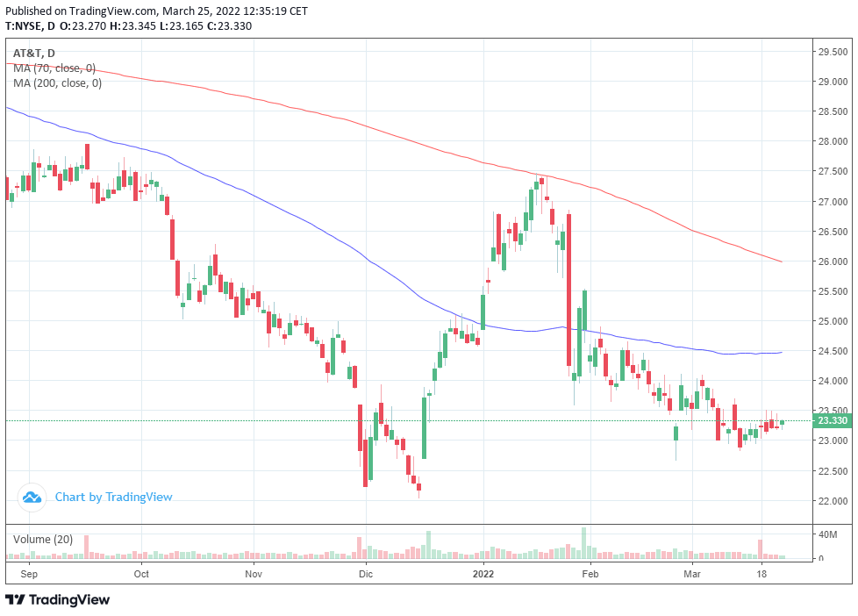858x616 pixels.
Task: Click the 27.000 price axis label
Action: coord(833,202)
